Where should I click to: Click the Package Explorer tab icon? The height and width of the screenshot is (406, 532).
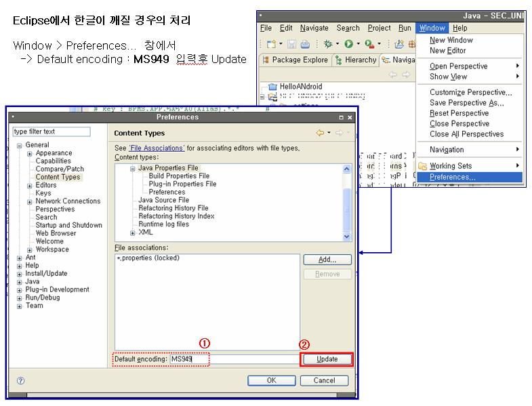coord(266,60)
